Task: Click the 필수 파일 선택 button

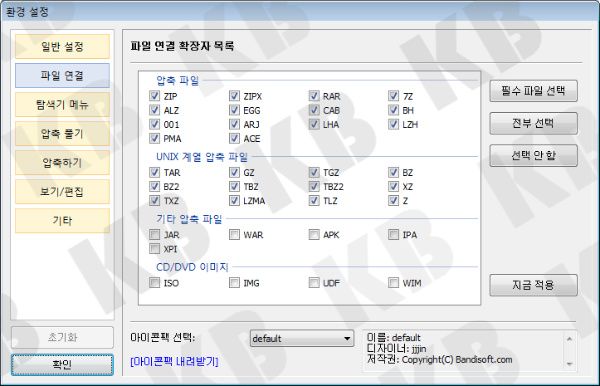Action: [x=533, y=91]
